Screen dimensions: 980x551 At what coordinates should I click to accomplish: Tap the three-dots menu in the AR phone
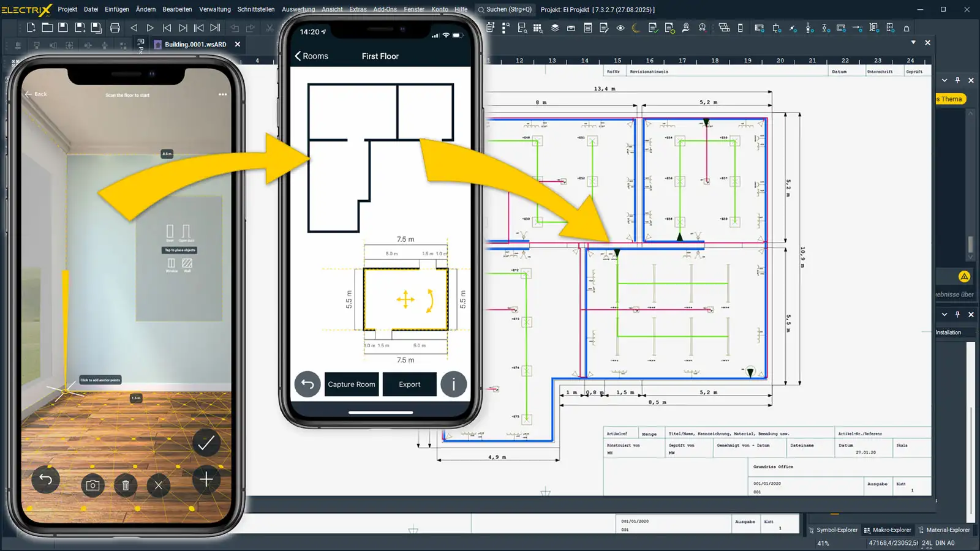coord(222,94)
